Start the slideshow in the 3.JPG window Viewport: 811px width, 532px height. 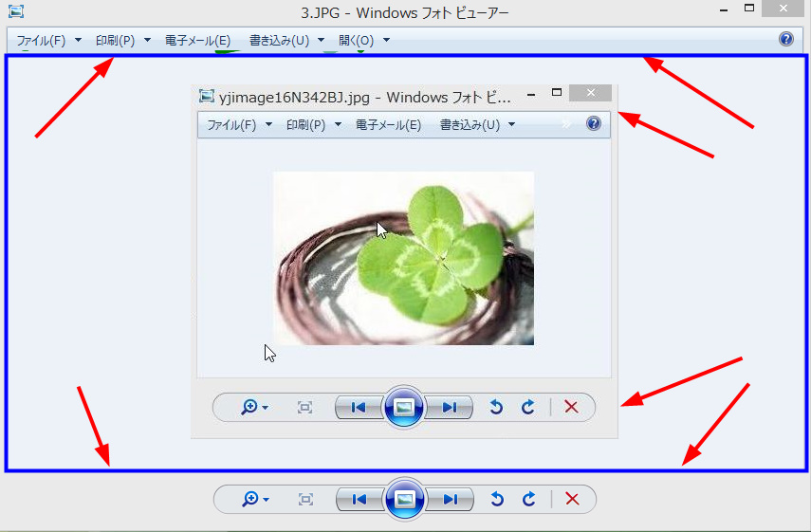tap(404, 499)
